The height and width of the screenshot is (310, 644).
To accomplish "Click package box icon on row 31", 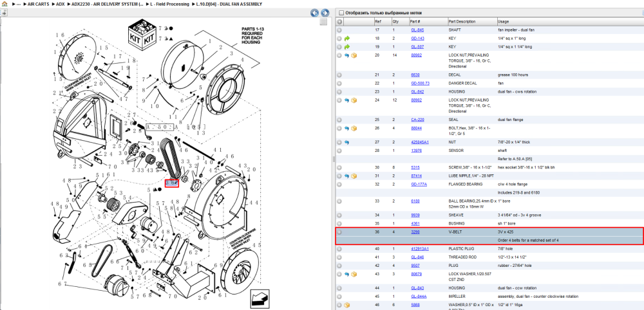I will click(354, 176).
